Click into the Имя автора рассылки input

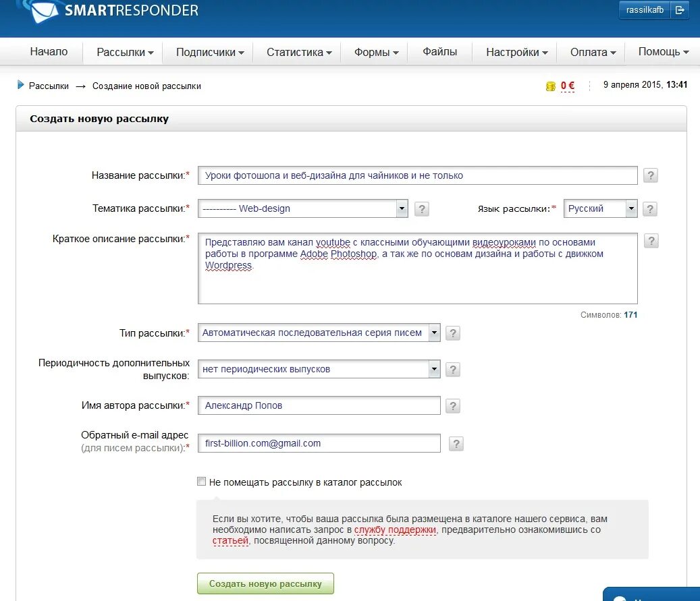tap(319, 405)
